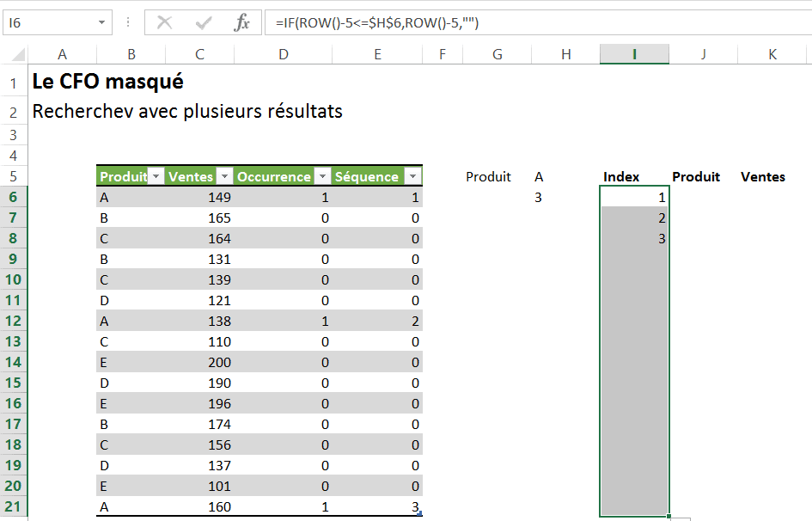
Task: Open the Ventes column filter dropdown
Action: [x=224, y=176]
